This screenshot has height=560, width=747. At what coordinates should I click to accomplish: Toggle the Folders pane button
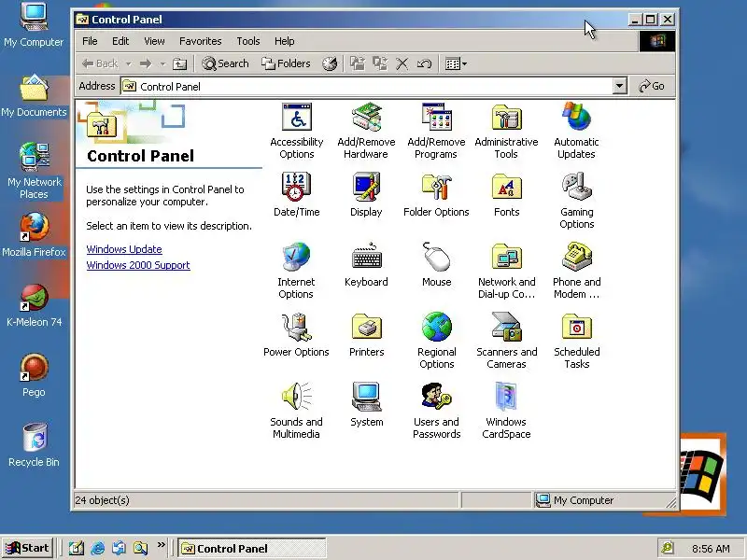click(x=286, y=63)
